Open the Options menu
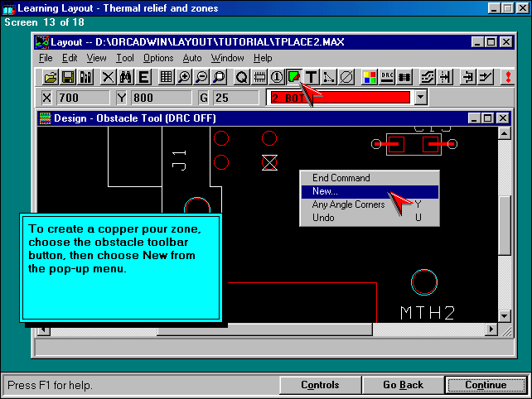 point(158,58)
